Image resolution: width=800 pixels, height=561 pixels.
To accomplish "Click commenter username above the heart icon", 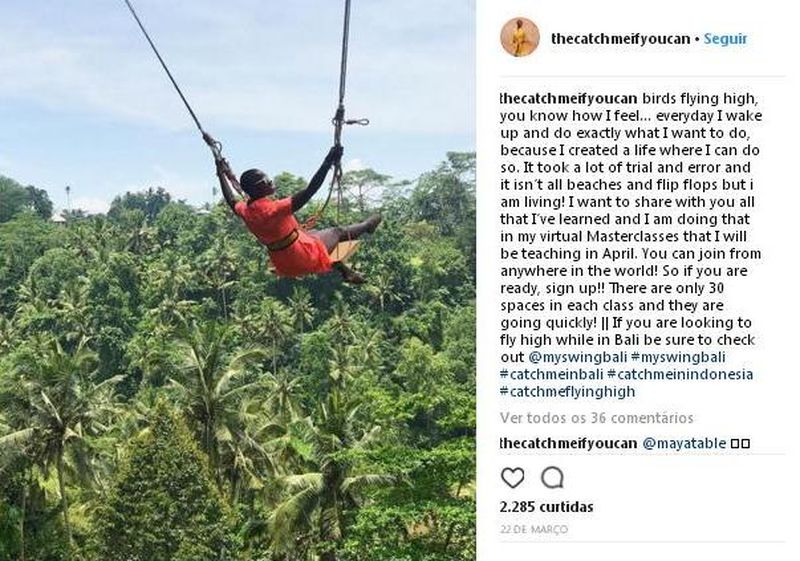I will coord(568,443).
